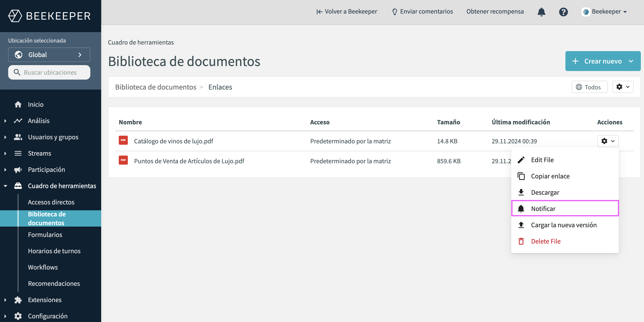Expand the Participación section arrow
The height and width of the screenshot is (322, 644).
pos(5,170)
